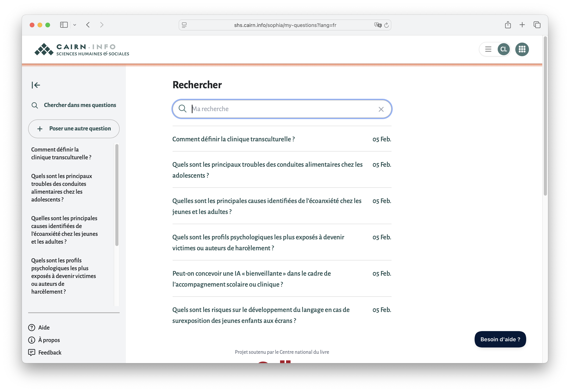
Task: Expand the Safari tab group dropdown chevron
Action: 75,25
